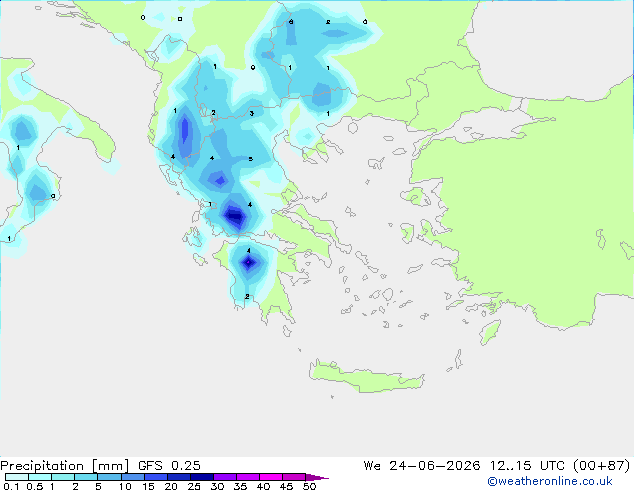634x490 pixels.
Task: Choose the 25–30 mm navy legend swatch
Action: [x=202, y=477]
